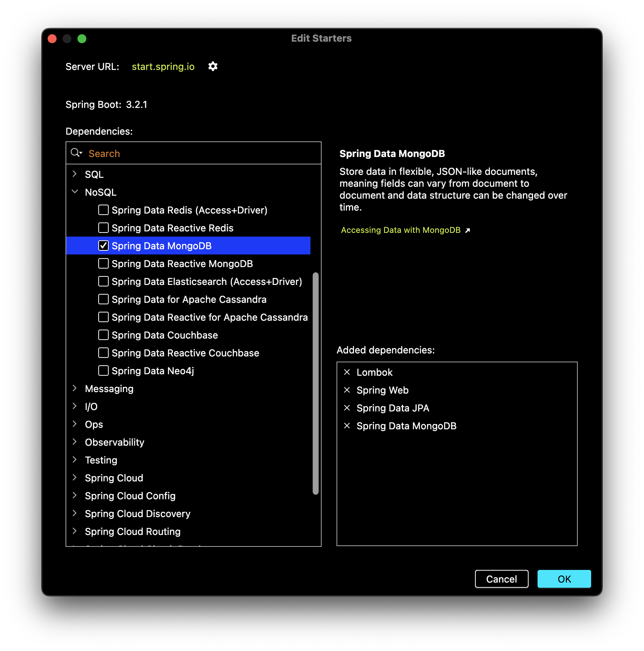
Task: Remove Spring Web from added dependencies
Action: coord(347,390)
